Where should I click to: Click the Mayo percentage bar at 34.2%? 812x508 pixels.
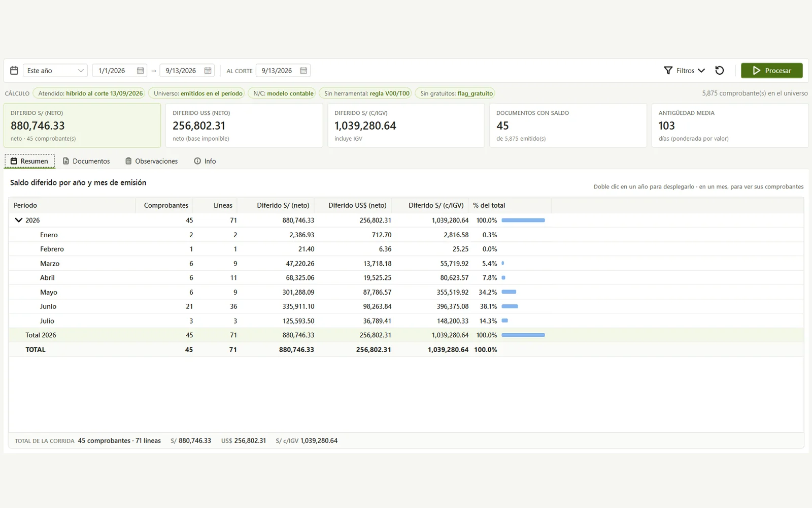[x=509, y=292]
